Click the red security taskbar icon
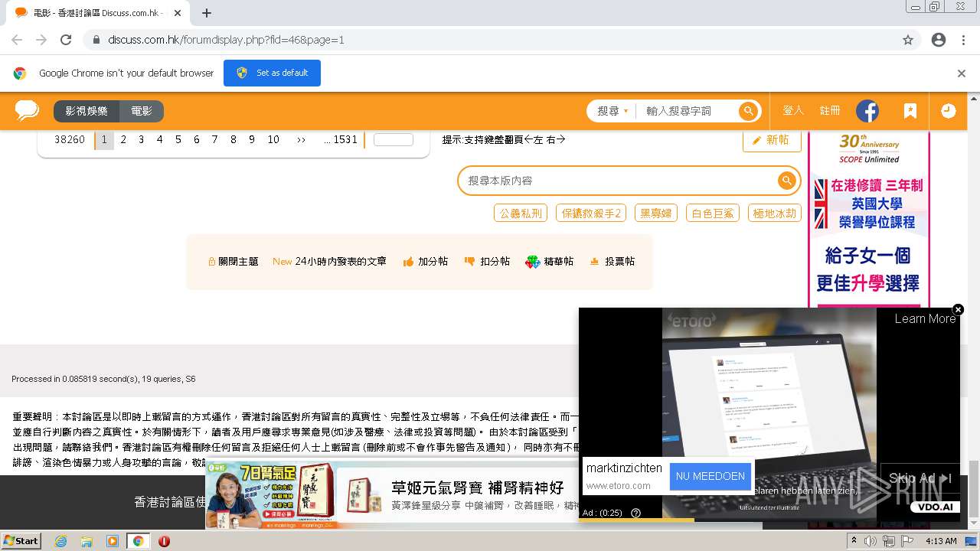Viewport: 980px width, 551px height. pyautogui.click(x=164, y=541)
